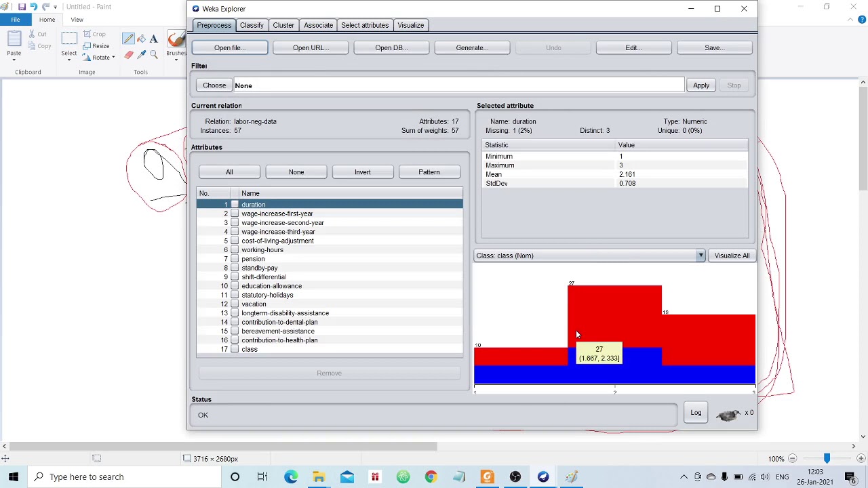Check the vacation attribute checkbox
The width and height of the screenshot is (868, 488).
tap(235, 304)
